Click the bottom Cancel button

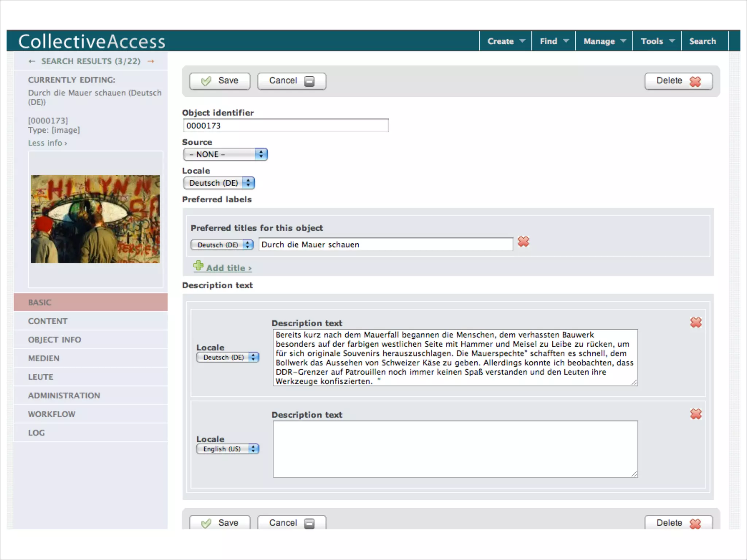[292, 522]
